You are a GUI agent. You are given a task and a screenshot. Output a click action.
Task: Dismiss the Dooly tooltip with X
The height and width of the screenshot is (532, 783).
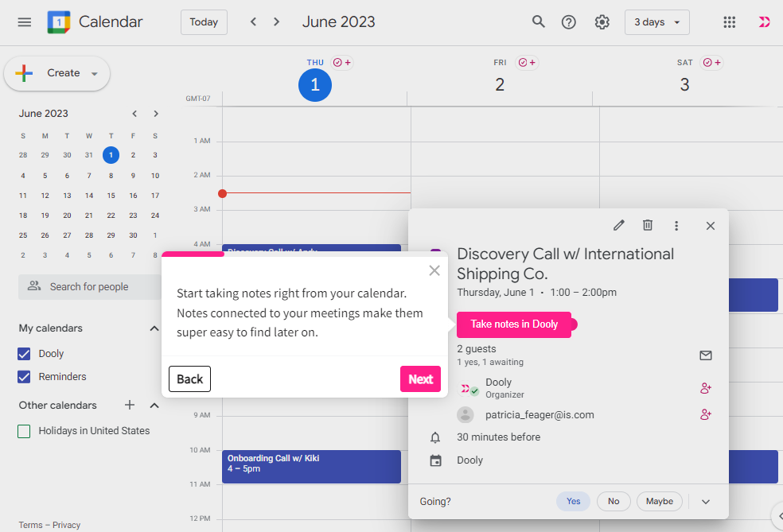point(434,270)
